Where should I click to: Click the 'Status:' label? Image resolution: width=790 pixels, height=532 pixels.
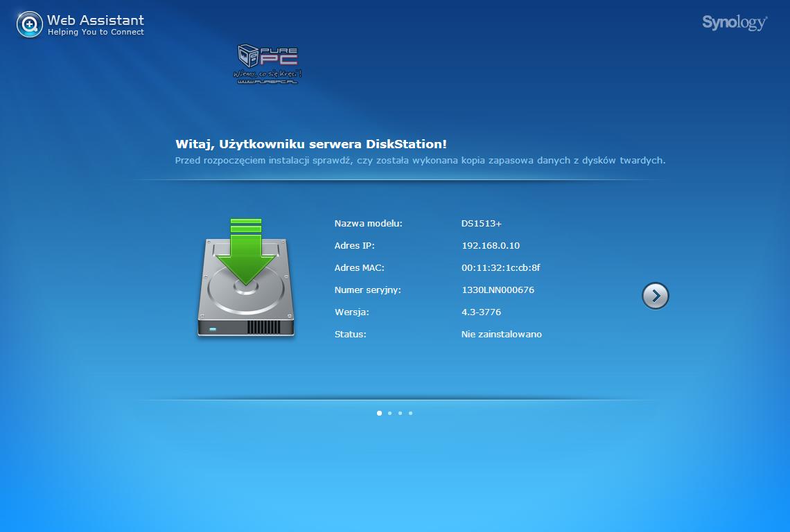coord(350,334)
